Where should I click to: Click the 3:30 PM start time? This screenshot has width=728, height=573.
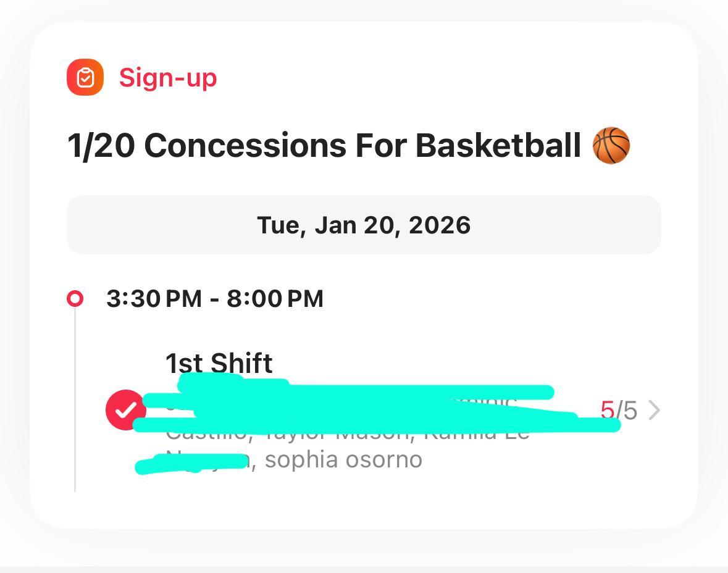coord(154,299)
